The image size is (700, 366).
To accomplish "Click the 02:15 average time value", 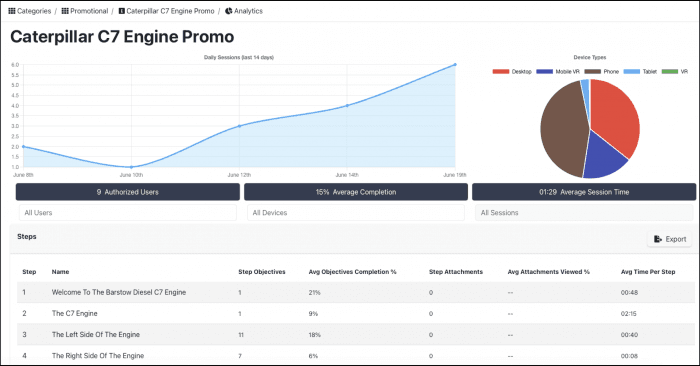I will pos(629,314).
